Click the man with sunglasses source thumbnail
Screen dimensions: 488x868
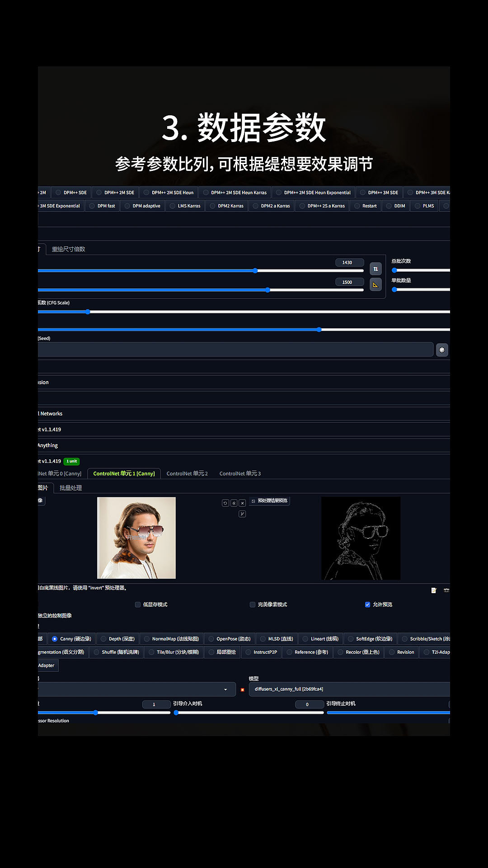click(x=136, y=538)
